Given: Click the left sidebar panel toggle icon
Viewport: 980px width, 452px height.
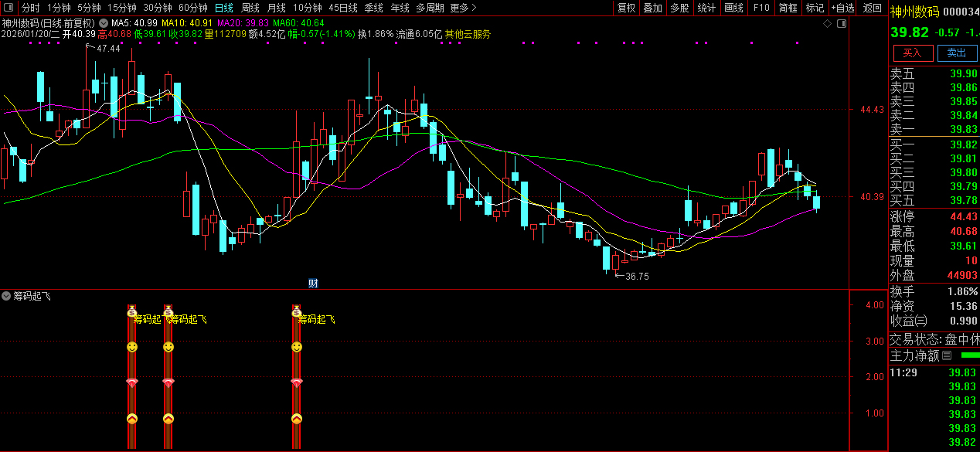Looking at the screenshot, I should point(9,8).
